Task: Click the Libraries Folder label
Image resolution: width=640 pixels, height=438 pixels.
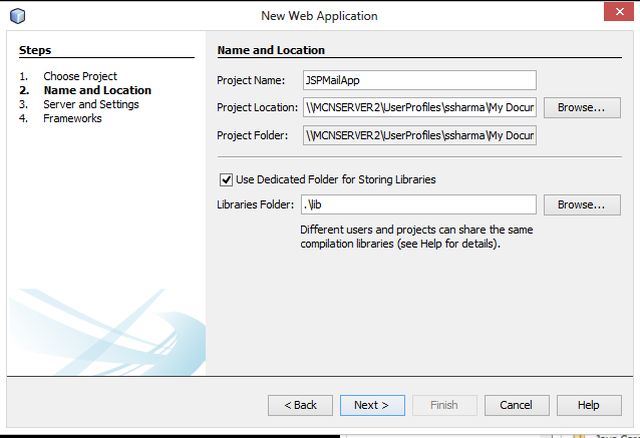Action: 256,205
